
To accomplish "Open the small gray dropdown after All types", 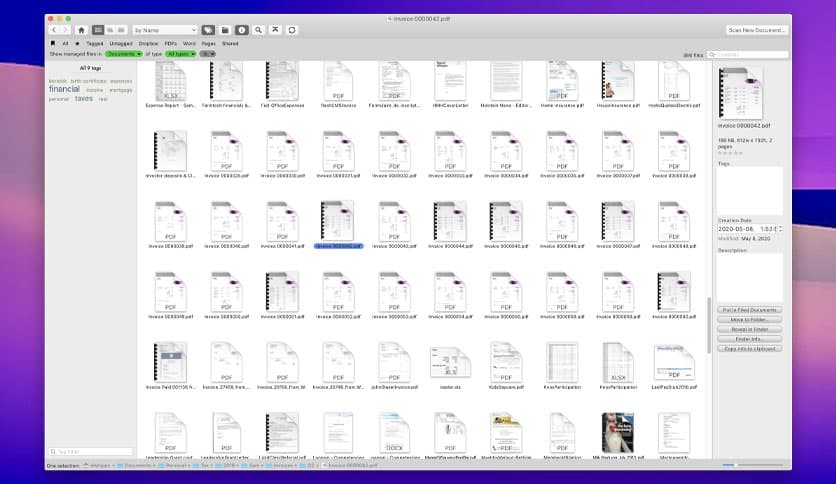I will (207, 54).
